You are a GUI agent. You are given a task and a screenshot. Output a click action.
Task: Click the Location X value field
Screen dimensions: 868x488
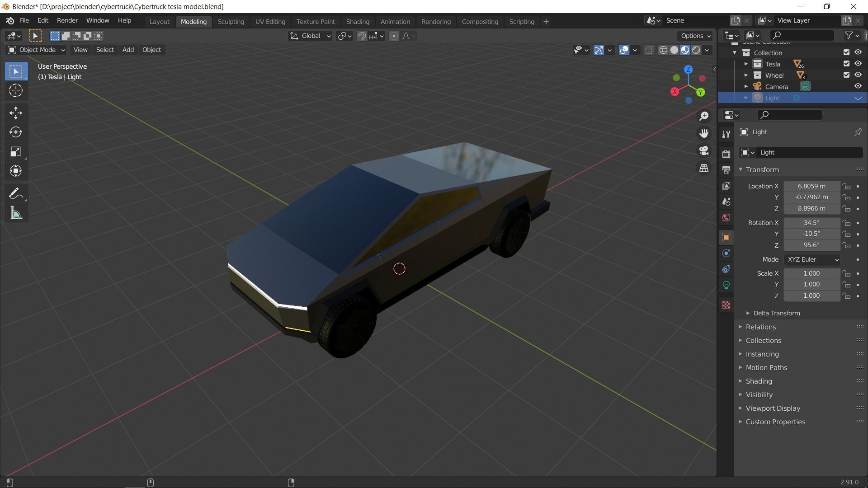click(811, 186)
